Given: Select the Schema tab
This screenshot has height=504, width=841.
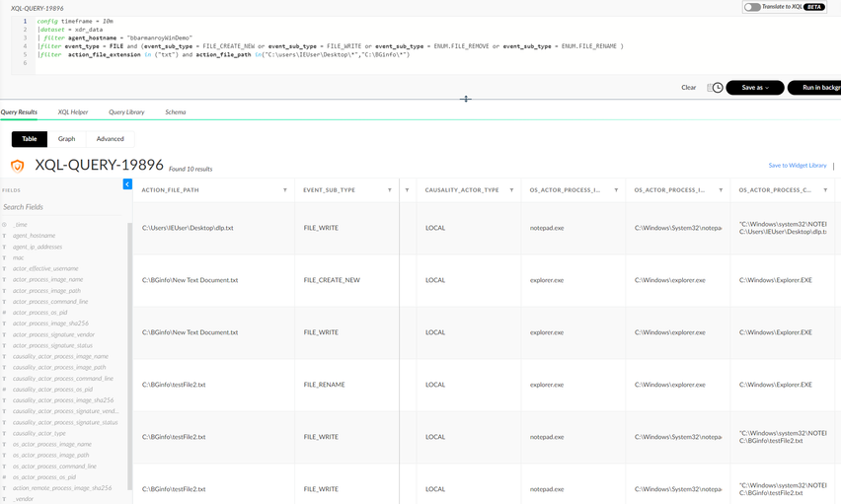Looking at the screenshot, I should 175,112.
